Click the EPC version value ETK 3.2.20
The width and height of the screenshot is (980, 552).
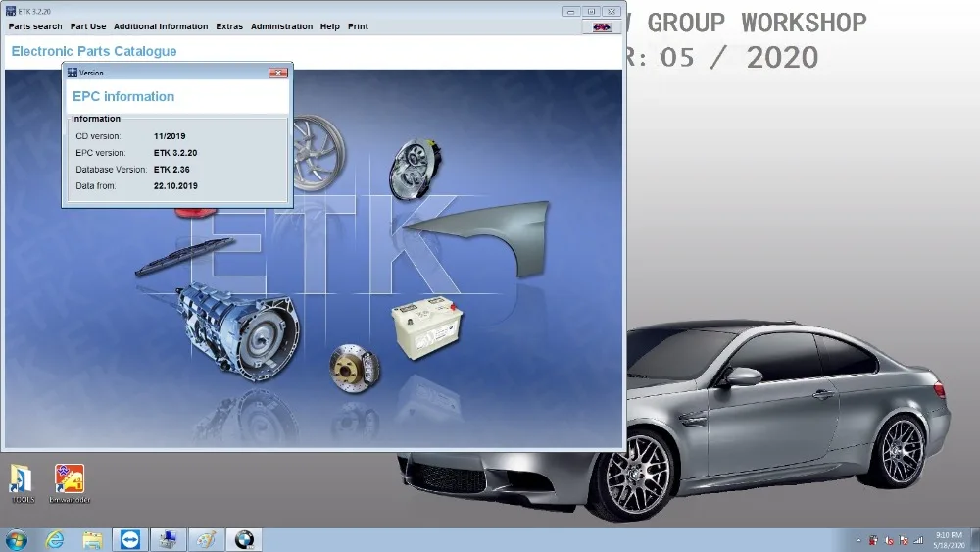coord(175,153)
